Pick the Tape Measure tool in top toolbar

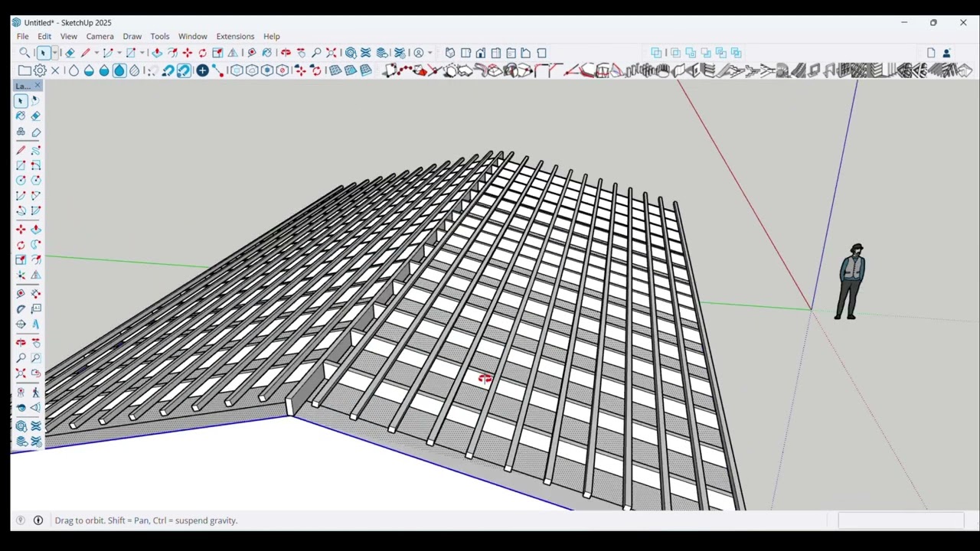[x=251, y=53]
